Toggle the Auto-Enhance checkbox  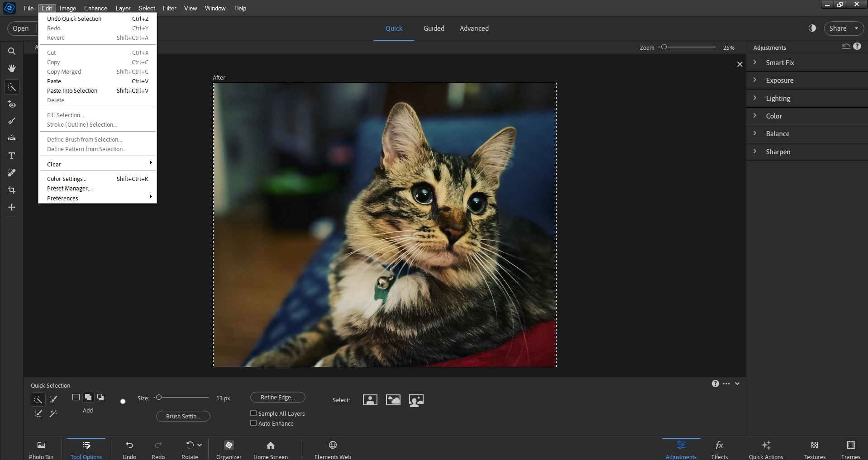point(253,423)
